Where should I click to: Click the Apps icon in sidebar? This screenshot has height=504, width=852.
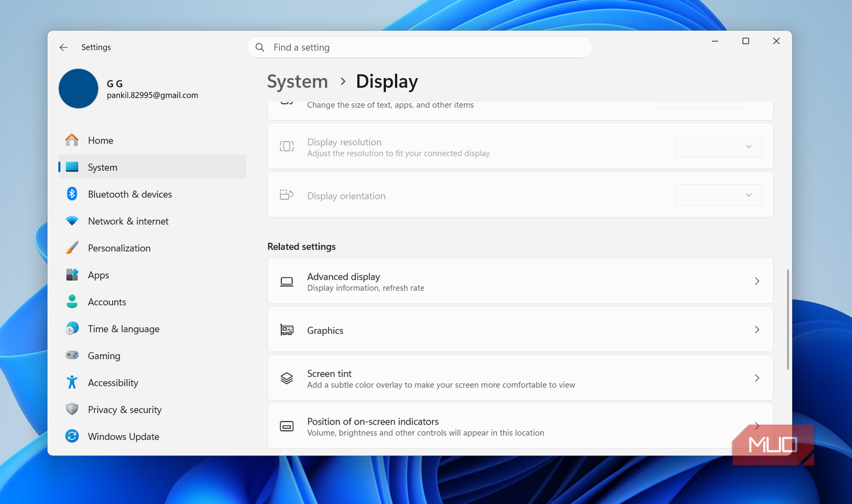(x=72, y=275)
